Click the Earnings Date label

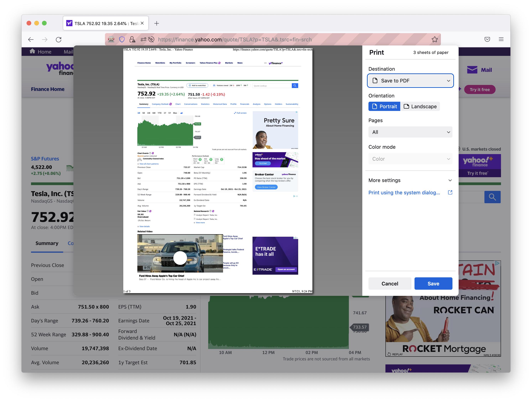pyautogui.click(x=134, y=321)
